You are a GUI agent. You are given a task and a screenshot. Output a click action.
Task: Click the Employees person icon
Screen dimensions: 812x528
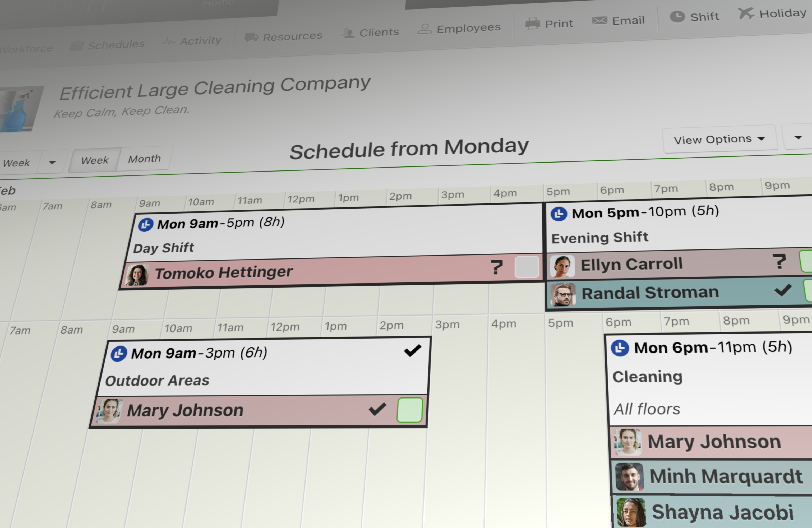coord(425,29)
